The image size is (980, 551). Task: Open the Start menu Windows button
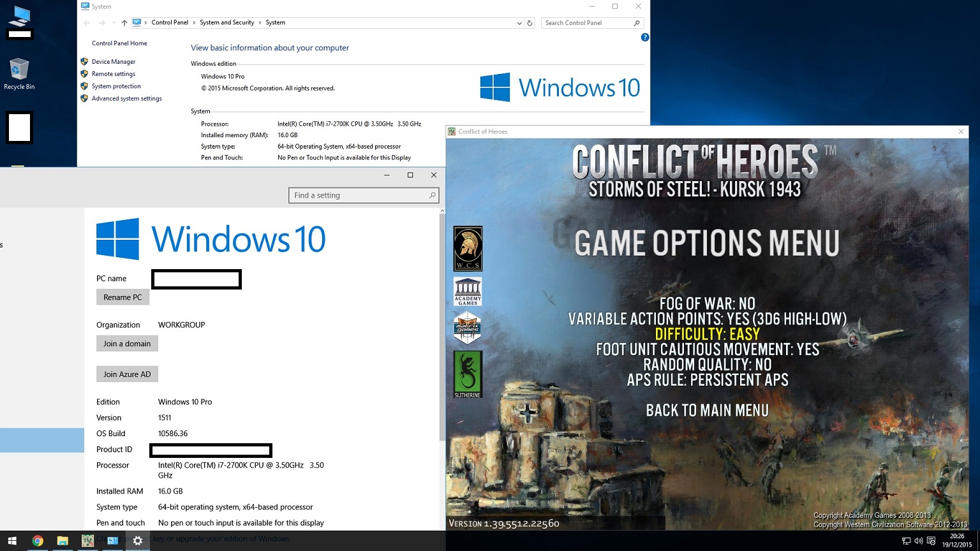[x=12, y=541]
